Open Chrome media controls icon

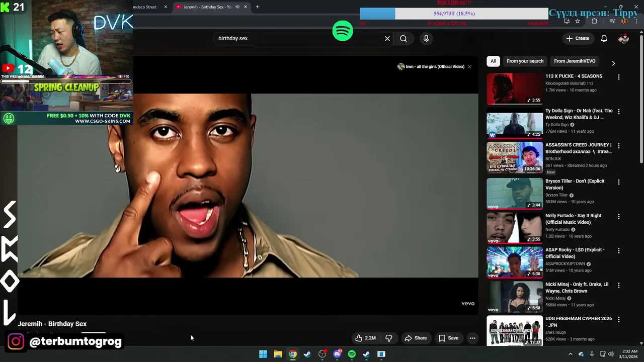612,21
